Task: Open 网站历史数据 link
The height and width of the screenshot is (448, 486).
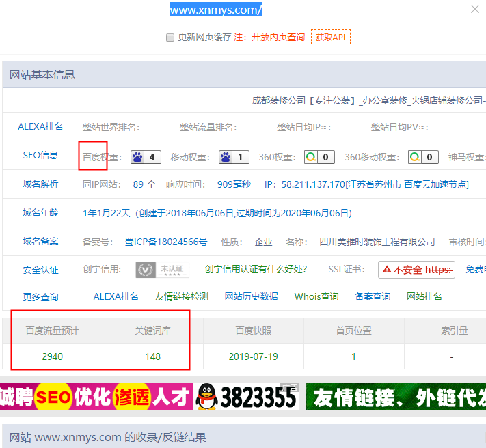Action: click(x=252, y=296)
